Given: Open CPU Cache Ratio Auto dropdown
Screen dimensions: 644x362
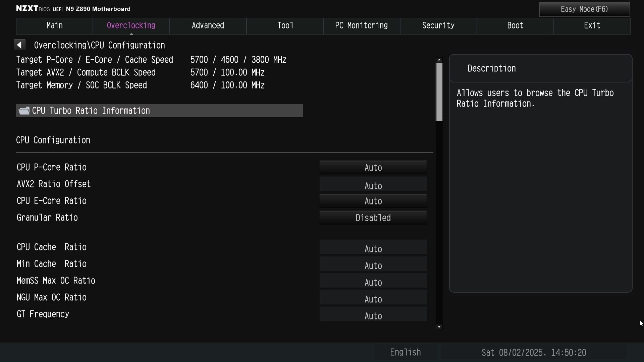Looking at the screenshot, I should point(373,247).
